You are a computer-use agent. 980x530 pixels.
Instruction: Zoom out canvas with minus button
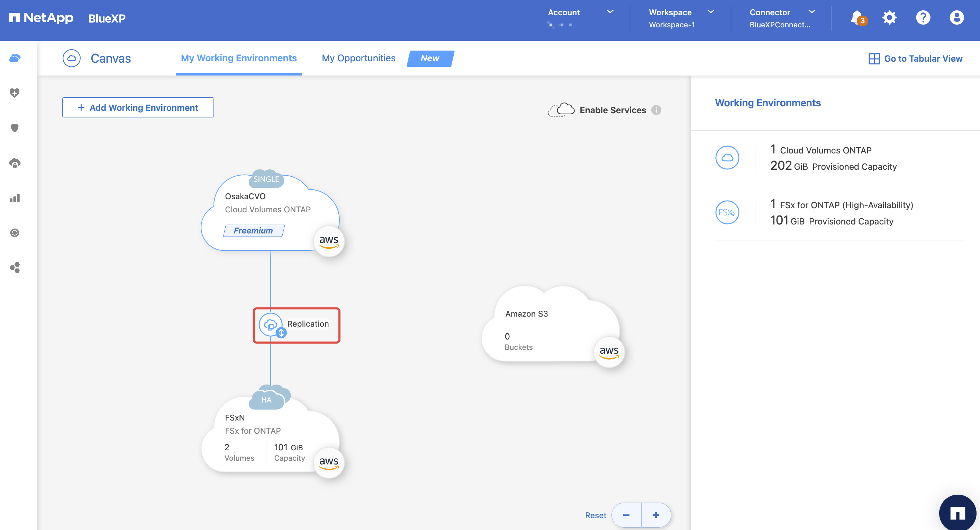pos(626,515)
